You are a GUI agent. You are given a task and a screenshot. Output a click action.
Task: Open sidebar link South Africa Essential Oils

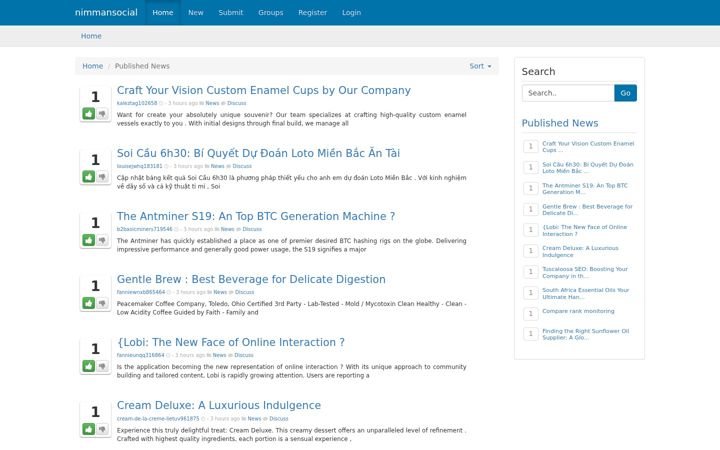(586, 293)
